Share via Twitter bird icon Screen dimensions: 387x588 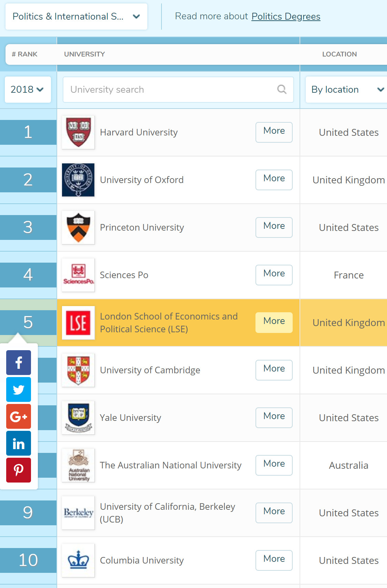(19, 389)
